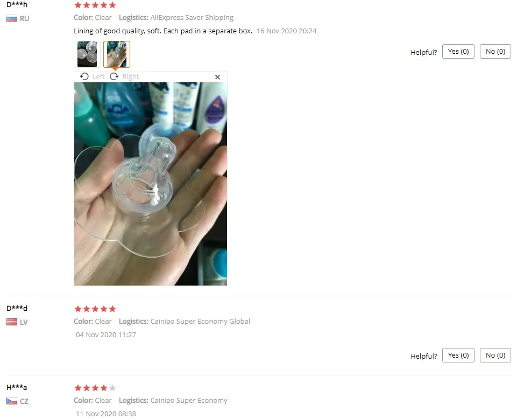Mark the D***h review as helpful (Yes)

tap(458, 52)
